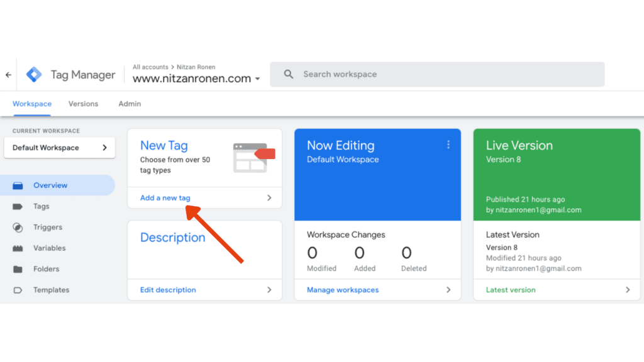Open Variables in the sidebar
Image resolution: width=644 pixels, height=362 pixels.
click(49, 248)
